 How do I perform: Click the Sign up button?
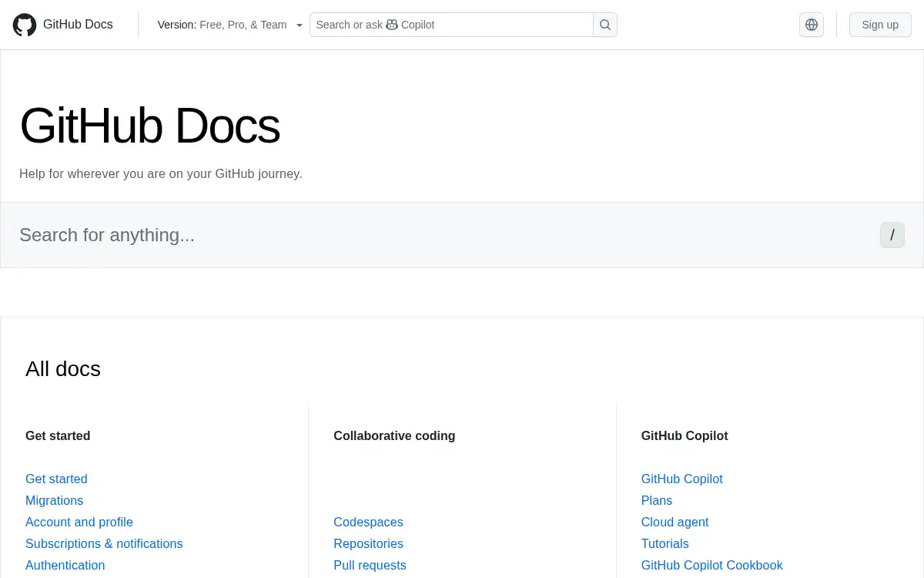point(880,25)
